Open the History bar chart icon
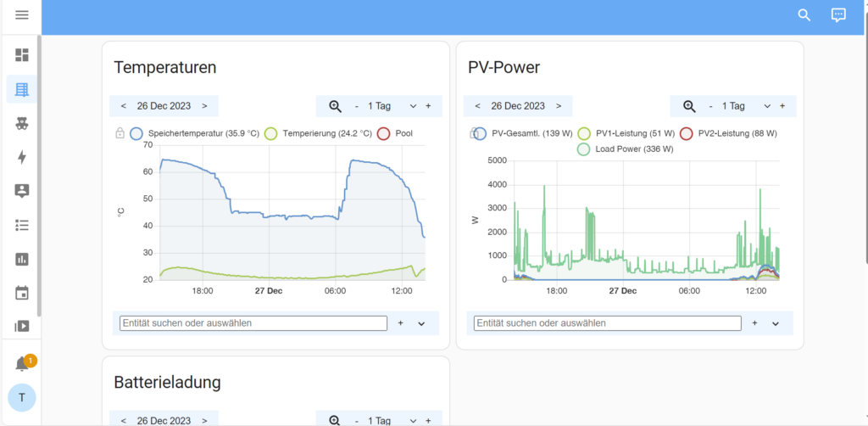The height and width of the screenshot is (426, 868). click(22, 259)
